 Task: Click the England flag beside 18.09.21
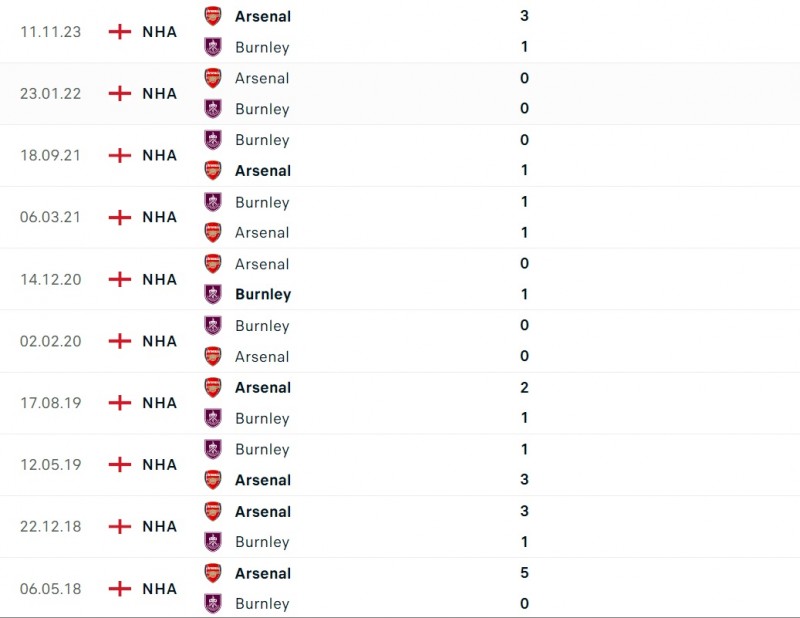tap(119, 155)
